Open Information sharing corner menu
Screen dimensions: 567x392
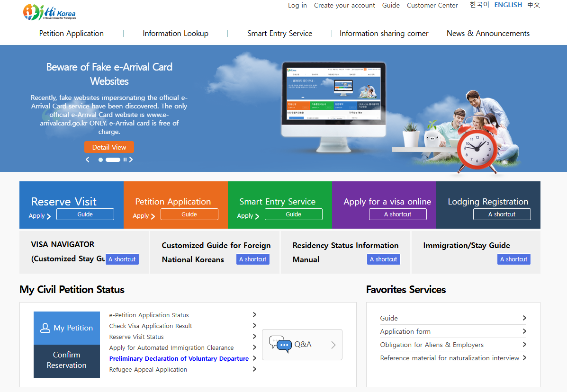click(384, 33)
